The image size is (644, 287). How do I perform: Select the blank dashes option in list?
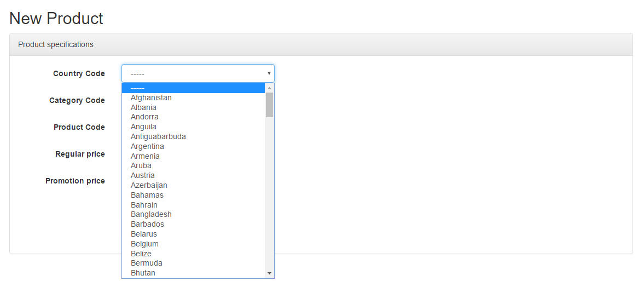click(194, 88)
